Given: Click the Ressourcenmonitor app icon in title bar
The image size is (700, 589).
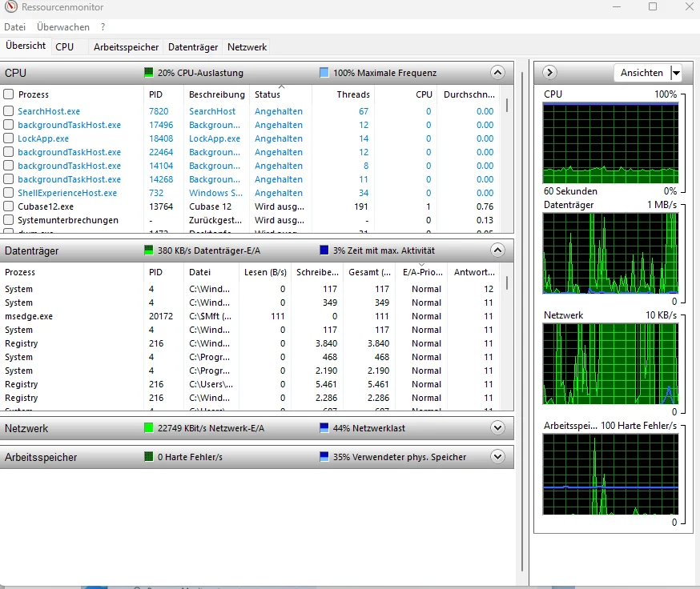Looking at the screenshot, I should (11, 6).
